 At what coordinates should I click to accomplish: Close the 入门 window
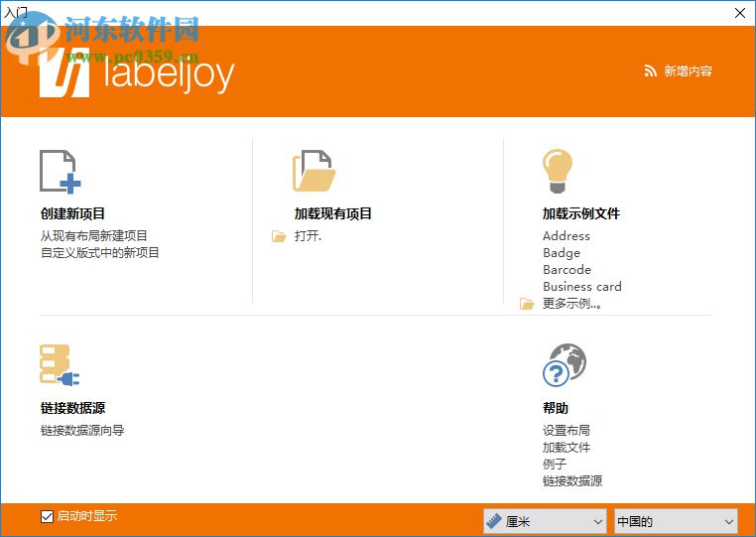tap(740, 13)
